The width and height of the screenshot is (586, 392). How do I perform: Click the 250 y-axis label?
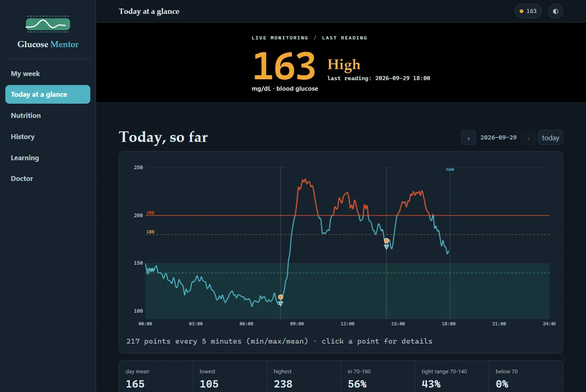point(138,168)
